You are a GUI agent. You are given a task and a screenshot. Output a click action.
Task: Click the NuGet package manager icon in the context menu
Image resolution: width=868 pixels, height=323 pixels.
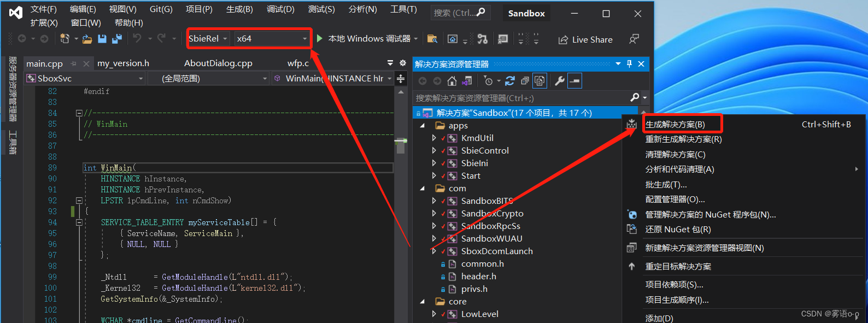coord(632,215)
